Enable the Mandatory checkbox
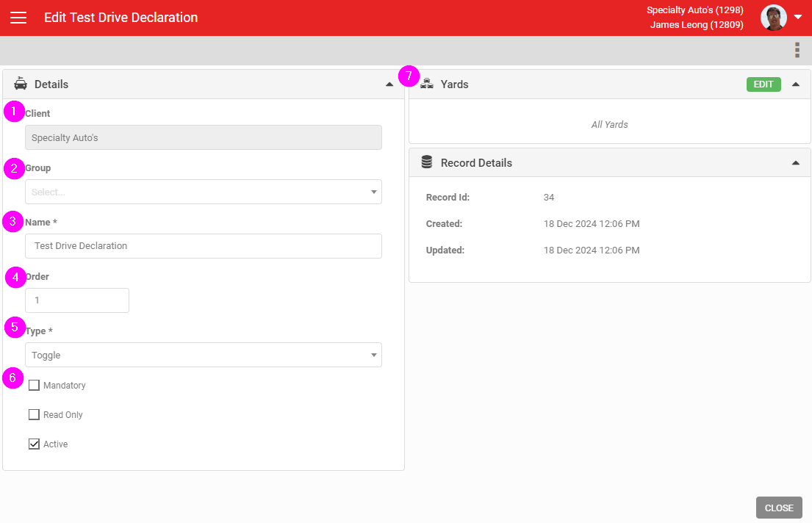Viewport: 812px width, 523px height. pos(35,385)
